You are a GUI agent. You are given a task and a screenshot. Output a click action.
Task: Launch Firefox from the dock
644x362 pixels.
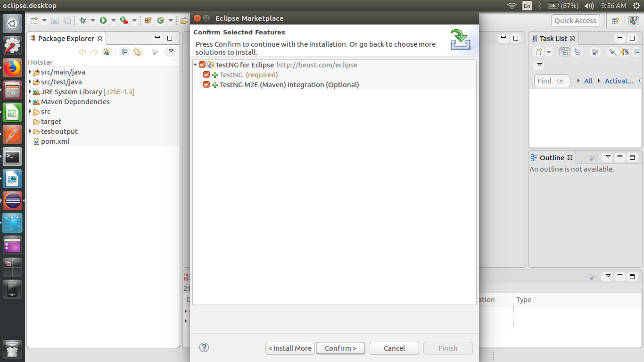(x=12, y=67)
